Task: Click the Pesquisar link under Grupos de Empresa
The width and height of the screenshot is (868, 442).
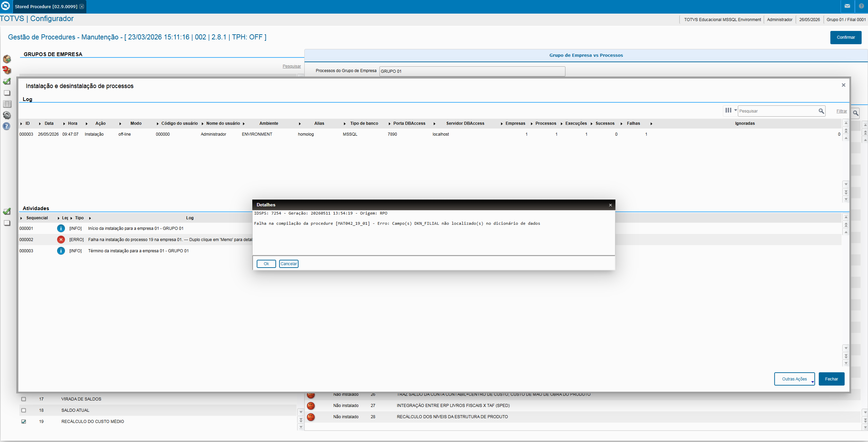Action: [x=292, y=66]
